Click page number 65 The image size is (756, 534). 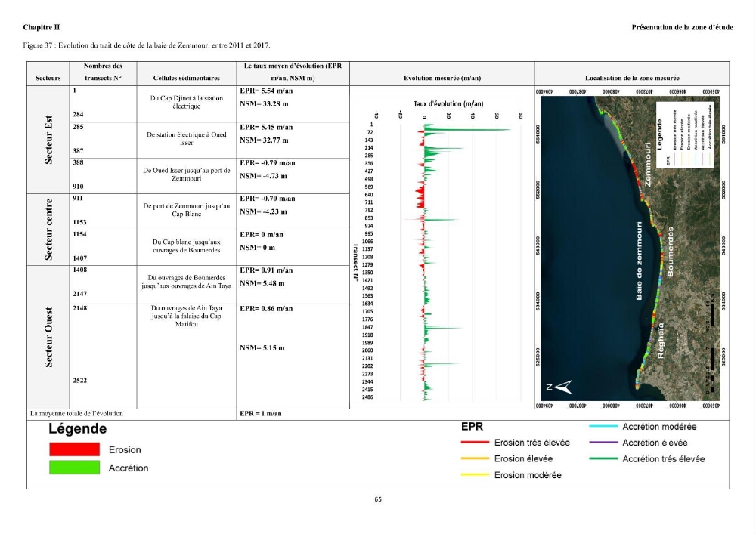coord(378,499)
